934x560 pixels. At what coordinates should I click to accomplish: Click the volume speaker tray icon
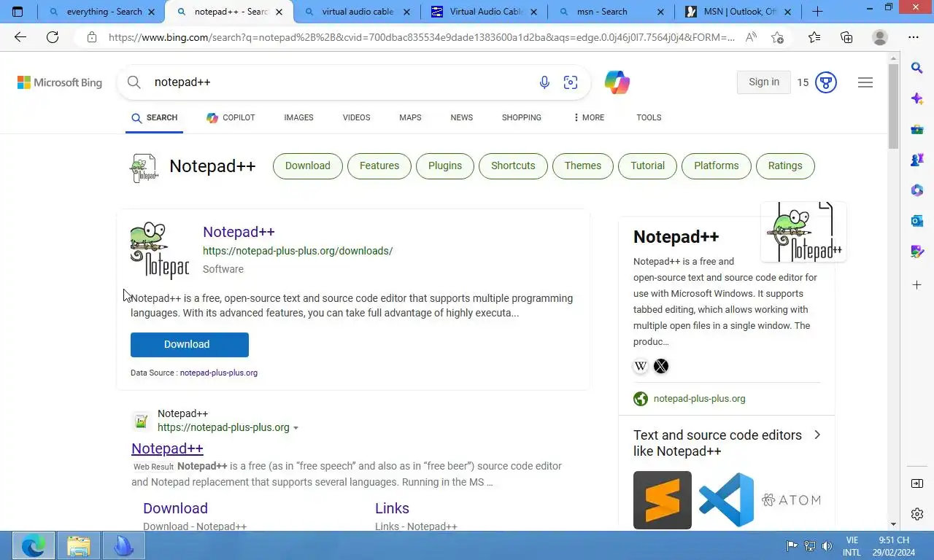click(x=827, y=545)
